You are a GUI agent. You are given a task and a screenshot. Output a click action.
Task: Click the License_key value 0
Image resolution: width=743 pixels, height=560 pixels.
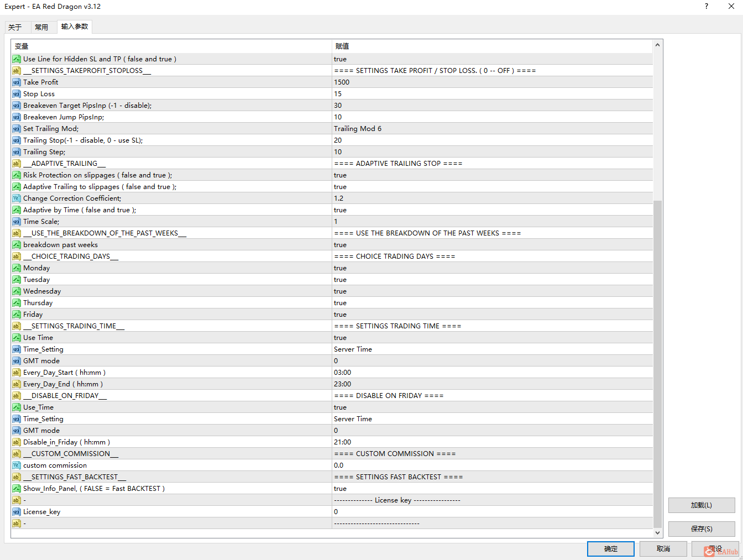pyautogui.click(x=336, y=512)
